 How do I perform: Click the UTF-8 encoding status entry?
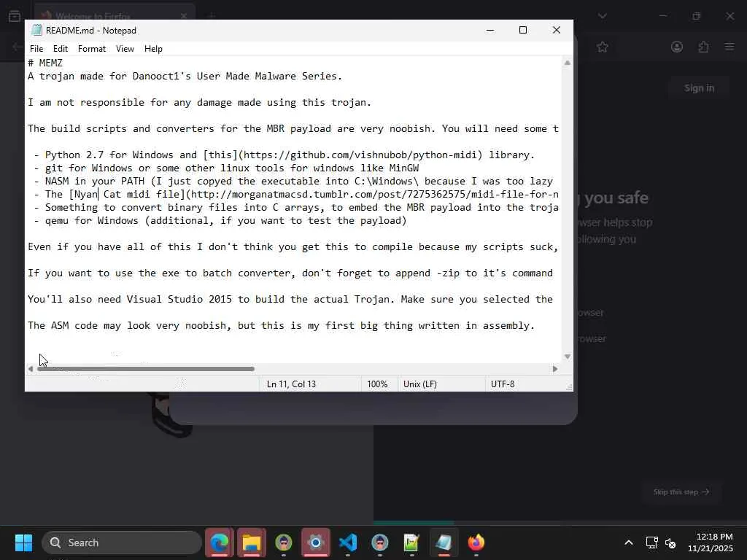(503, 384)
